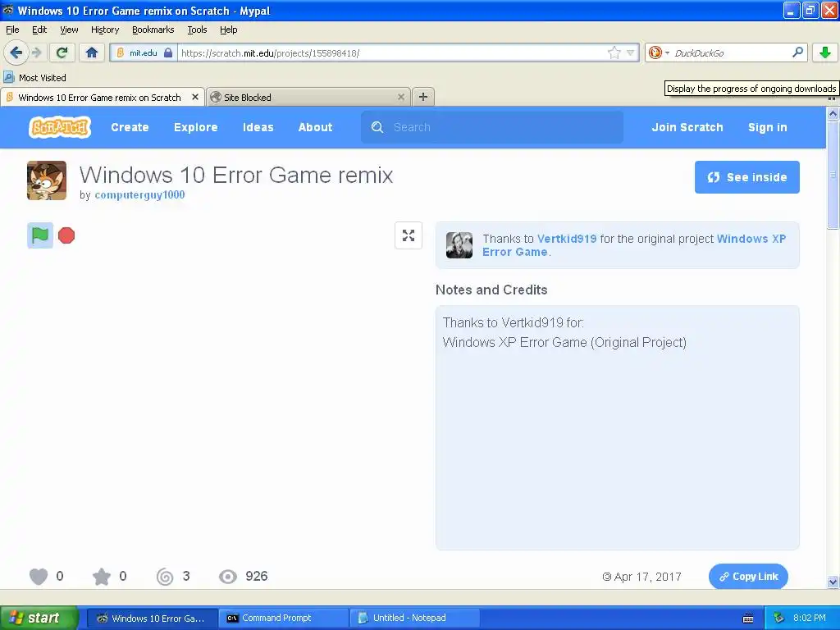Open the computerguy1000 author link
The width and height of the screenshot is (840, 630).
click(139, 195)
